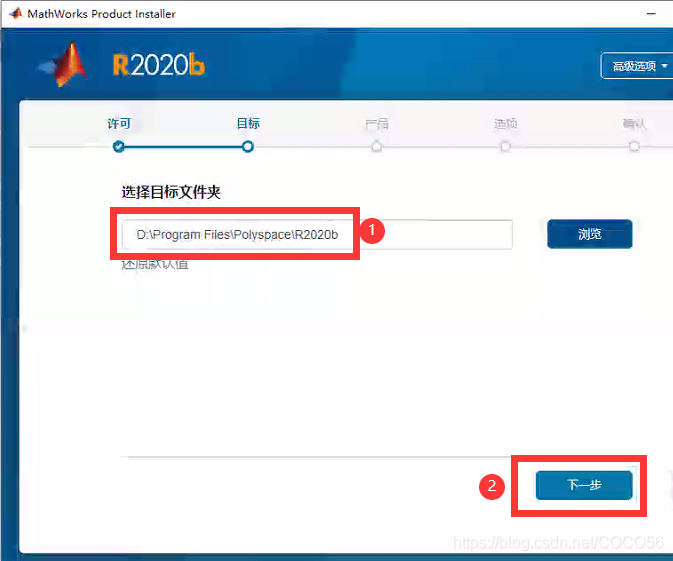Click the 下一步 next button
The image size is (673, 561).
tap(584, 485)
